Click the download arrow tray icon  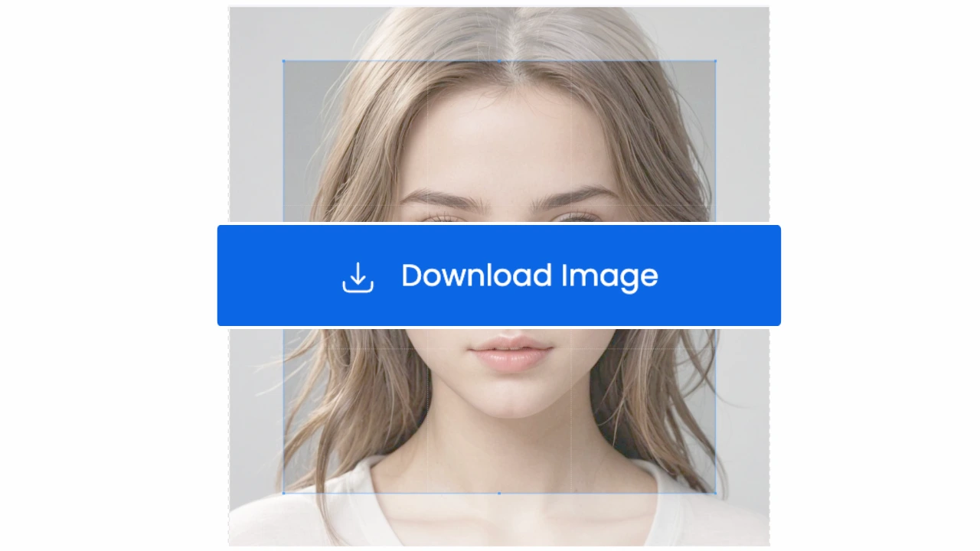pos(358,277)
